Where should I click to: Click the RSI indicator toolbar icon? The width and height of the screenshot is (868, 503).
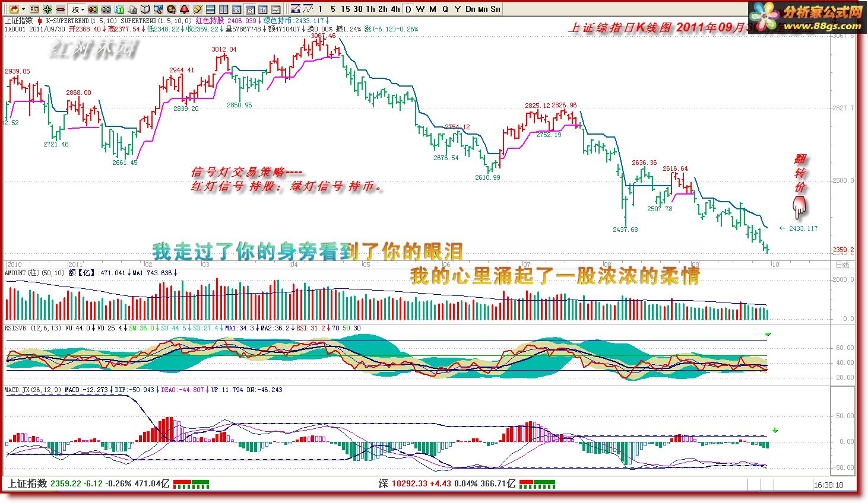click(34, 9)
